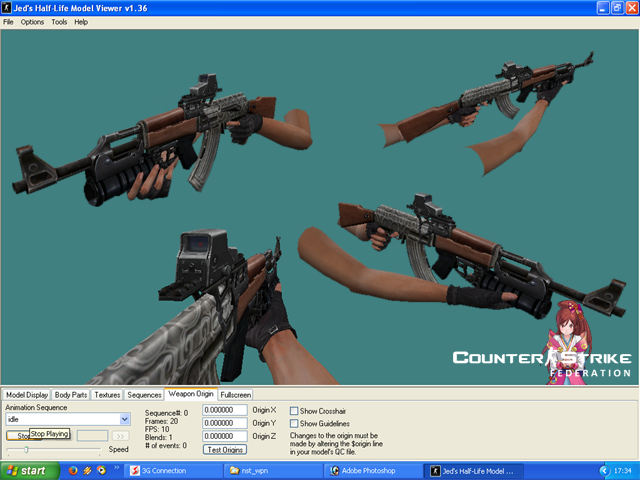Open the File menu
The image size is (640, 480).
[x=8, y=22]
